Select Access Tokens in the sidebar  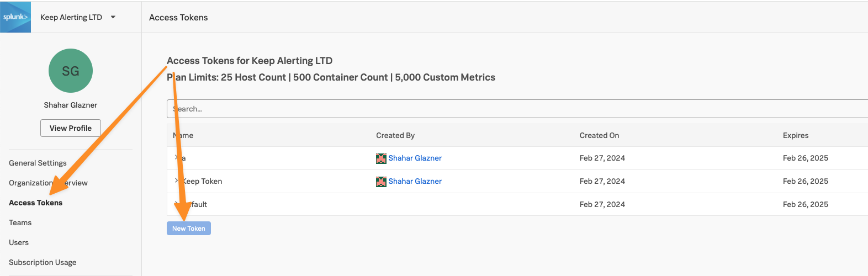coord(35,203)
